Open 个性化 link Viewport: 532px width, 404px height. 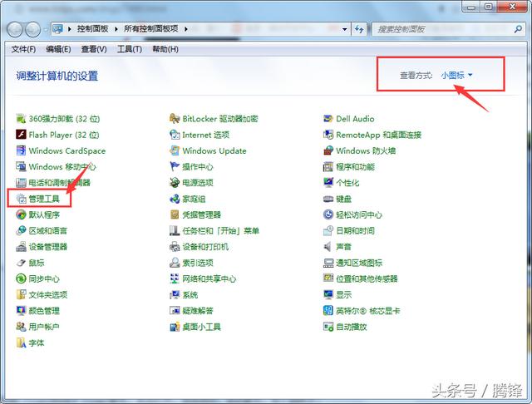[347, 183]
